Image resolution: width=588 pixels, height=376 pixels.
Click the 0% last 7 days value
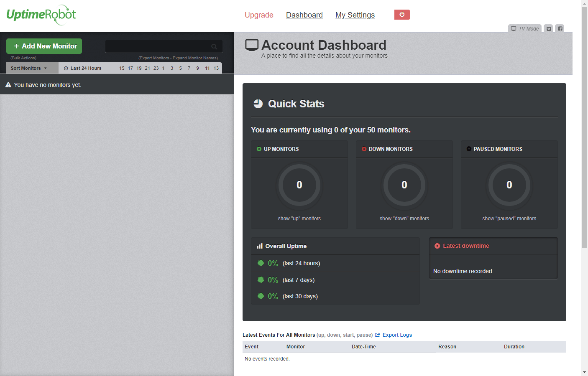click(273, 280)
